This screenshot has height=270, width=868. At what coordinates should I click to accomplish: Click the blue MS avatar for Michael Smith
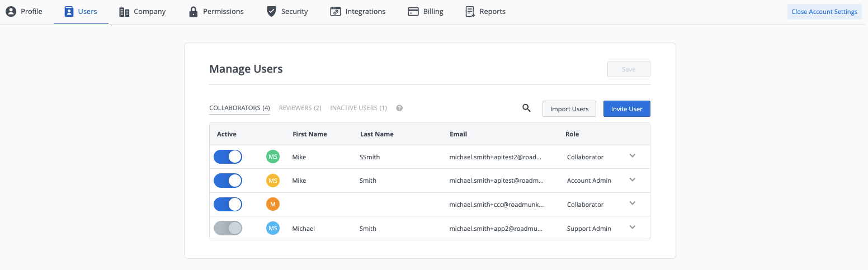[272, 228]
